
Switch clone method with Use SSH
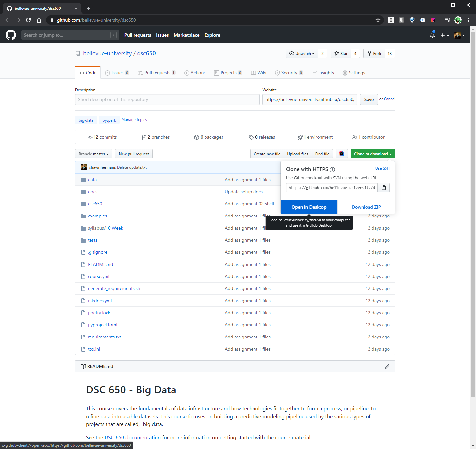pos(382,168)
